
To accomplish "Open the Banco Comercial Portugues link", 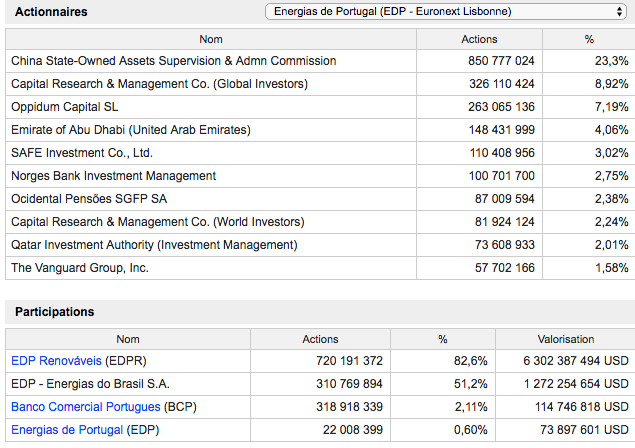I will tap(86, 407).
